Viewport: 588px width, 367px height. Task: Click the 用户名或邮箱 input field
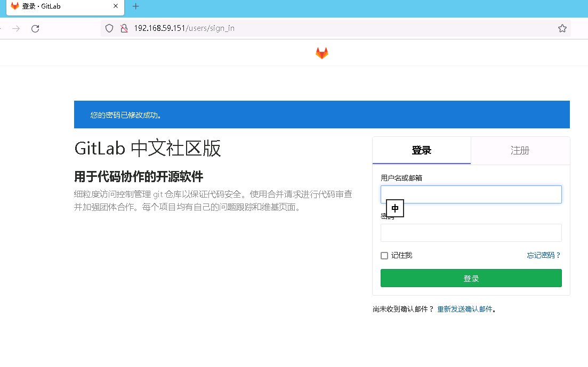(x=471, y=194)
